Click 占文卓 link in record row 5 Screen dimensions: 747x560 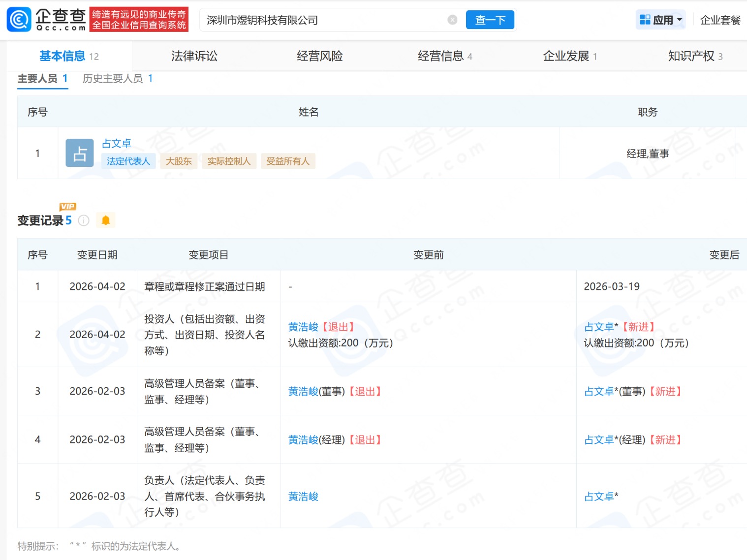(598, 497)
